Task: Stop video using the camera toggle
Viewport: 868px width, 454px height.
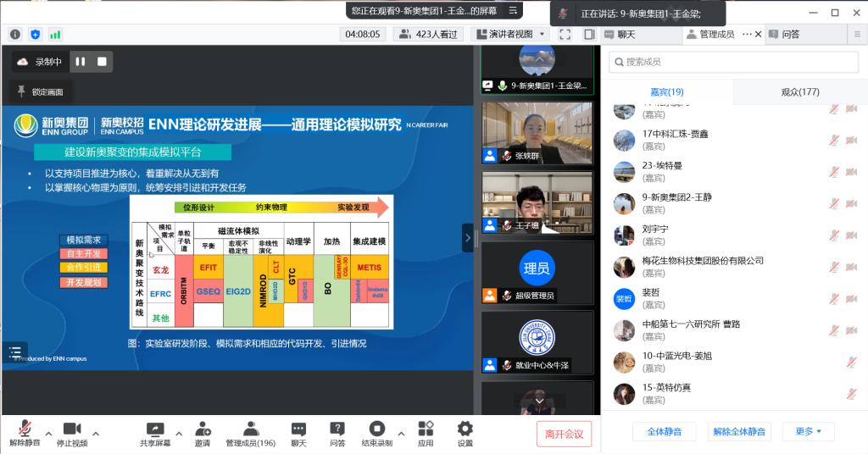Action: 71,432
